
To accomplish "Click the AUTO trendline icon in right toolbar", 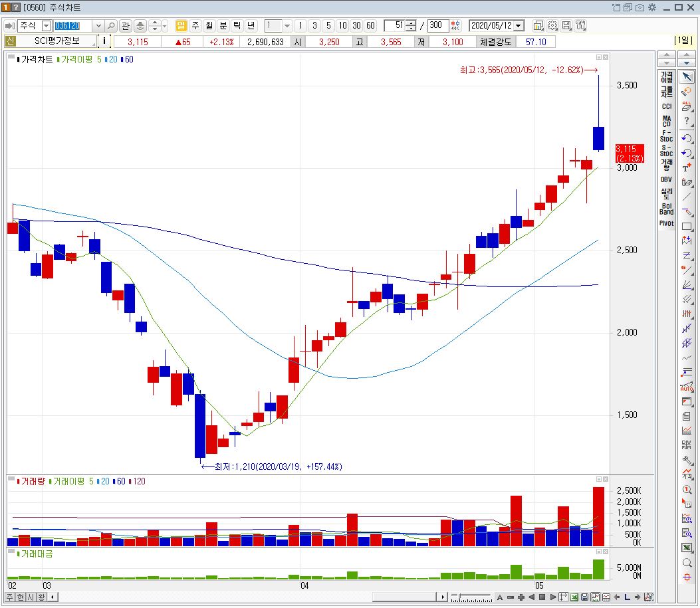I will (687, 387).
